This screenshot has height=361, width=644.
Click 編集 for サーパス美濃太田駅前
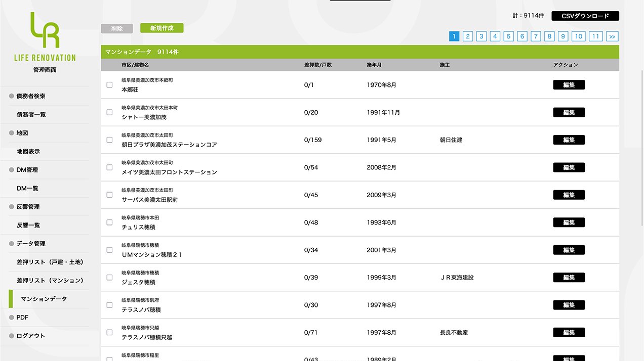tap(569, 195)
